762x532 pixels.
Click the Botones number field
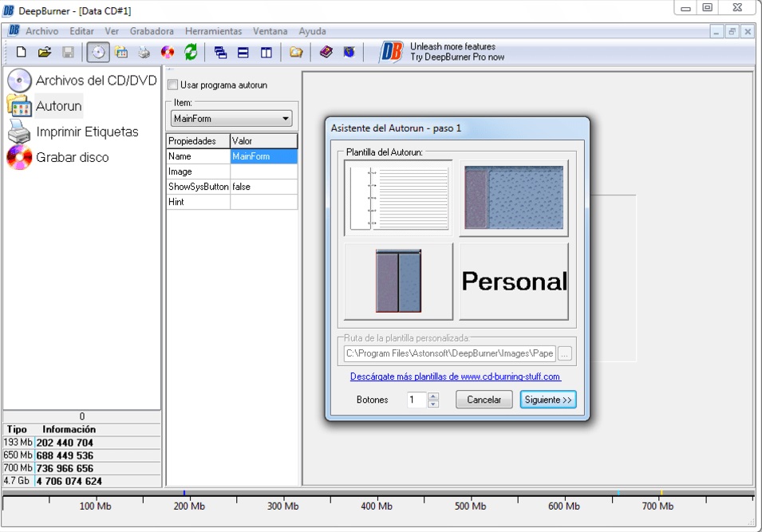click(417, 400)
